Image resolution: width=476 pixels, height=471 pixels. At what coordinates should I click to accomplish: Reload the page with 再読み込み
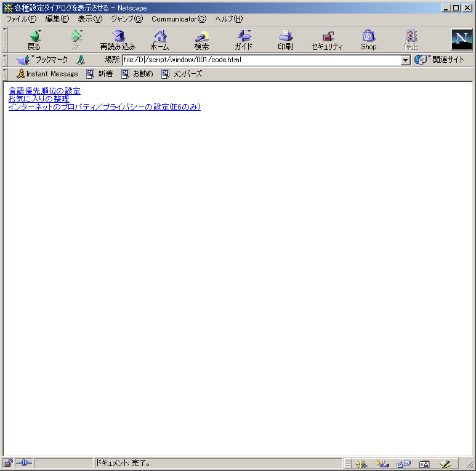[118, 40]
